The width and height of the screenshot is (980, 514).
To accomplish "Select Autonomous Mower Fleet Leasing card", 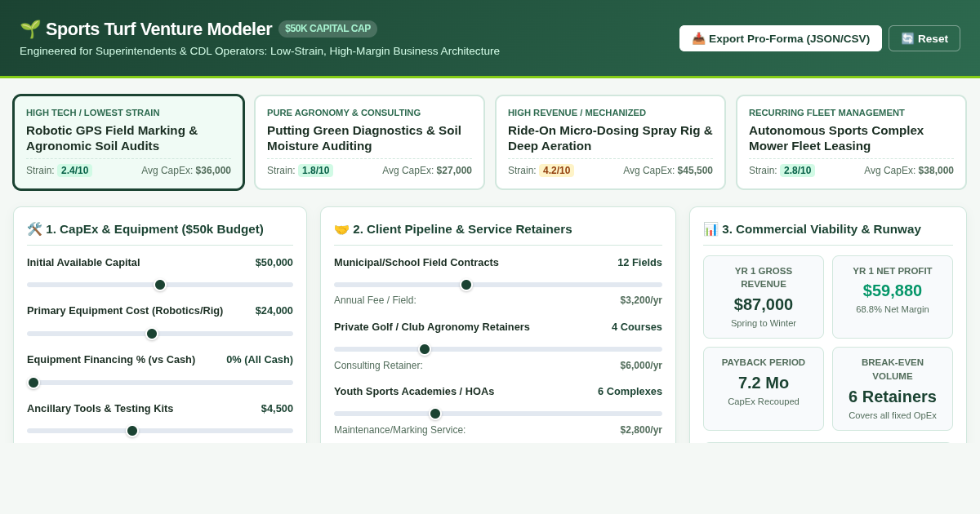I will click(851, 143).
